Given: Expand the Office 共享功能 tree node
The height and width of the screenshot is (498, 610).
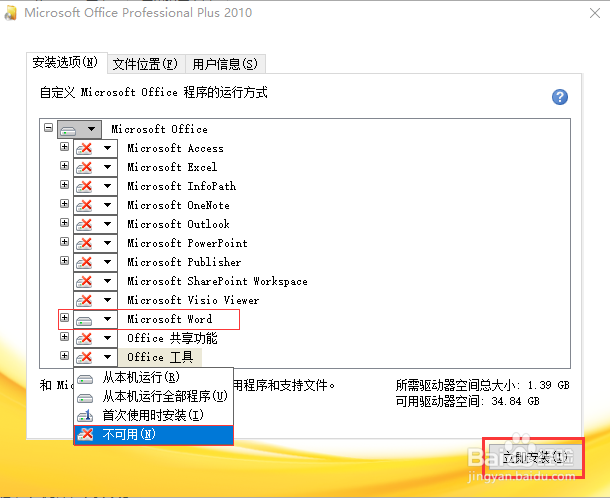Looking at the screenshot, I should click(65, 337).
